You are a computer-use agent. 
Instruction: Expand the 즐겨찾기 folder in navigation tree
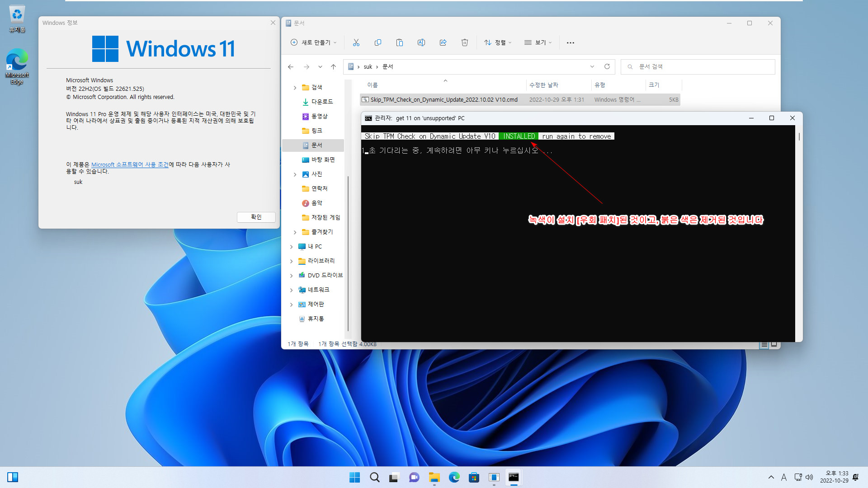[295, 232]
